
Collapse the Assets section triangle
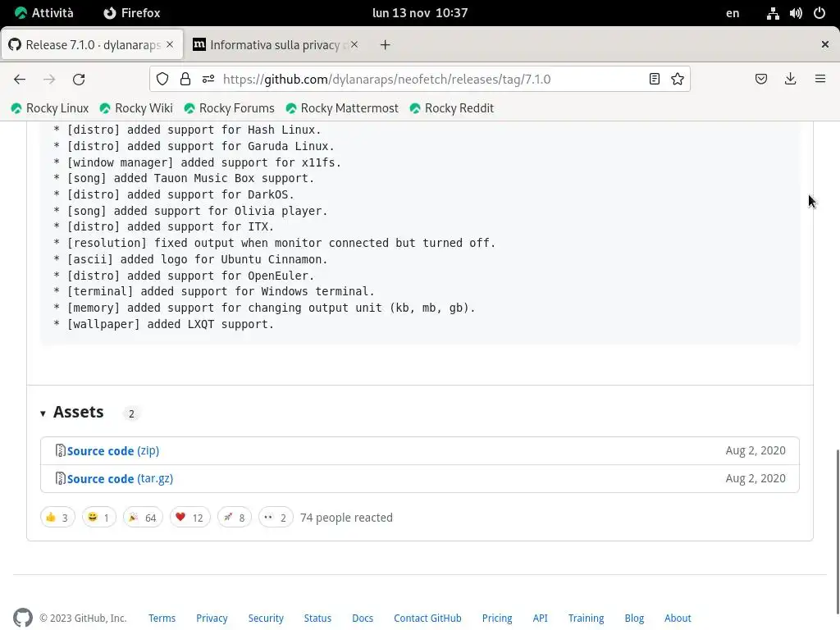43,413
